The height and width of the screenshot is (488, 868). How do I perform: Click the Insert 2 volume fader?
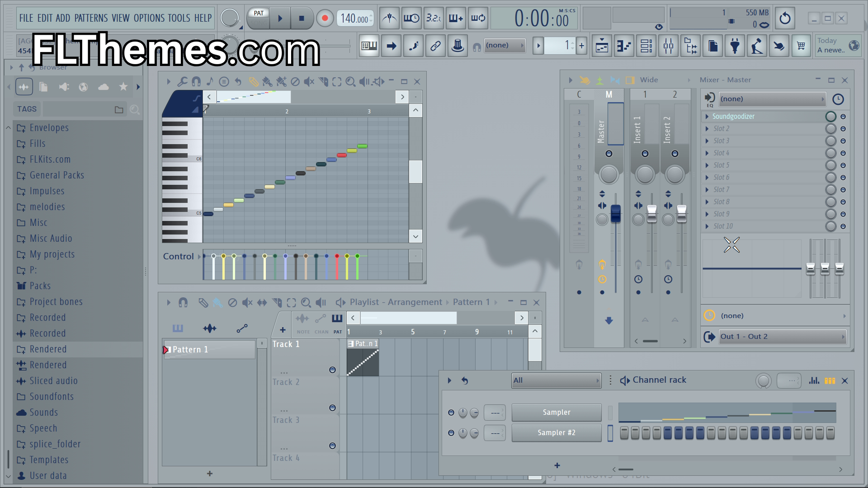681,214
